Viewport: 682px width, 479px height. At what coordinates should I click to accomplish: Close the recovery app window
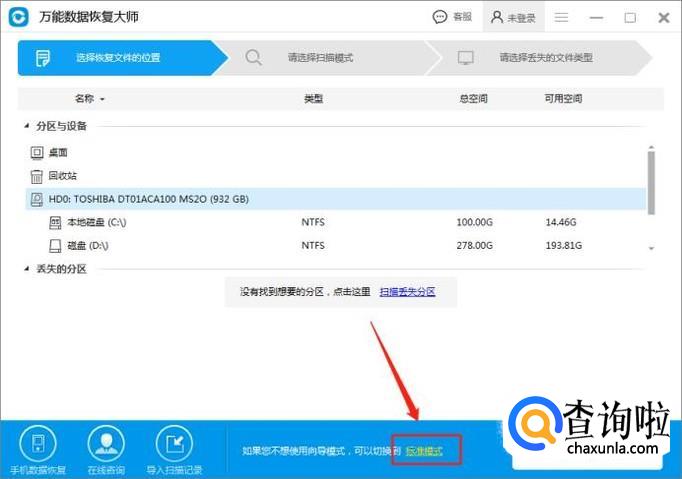(664, 18)
